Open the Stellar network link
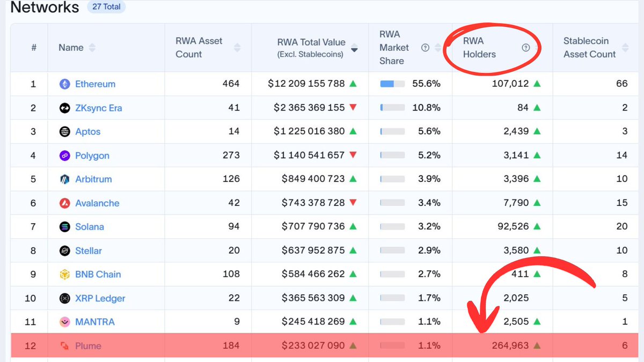The width and height of the screenshot is (644, 362). pos(89,250)
